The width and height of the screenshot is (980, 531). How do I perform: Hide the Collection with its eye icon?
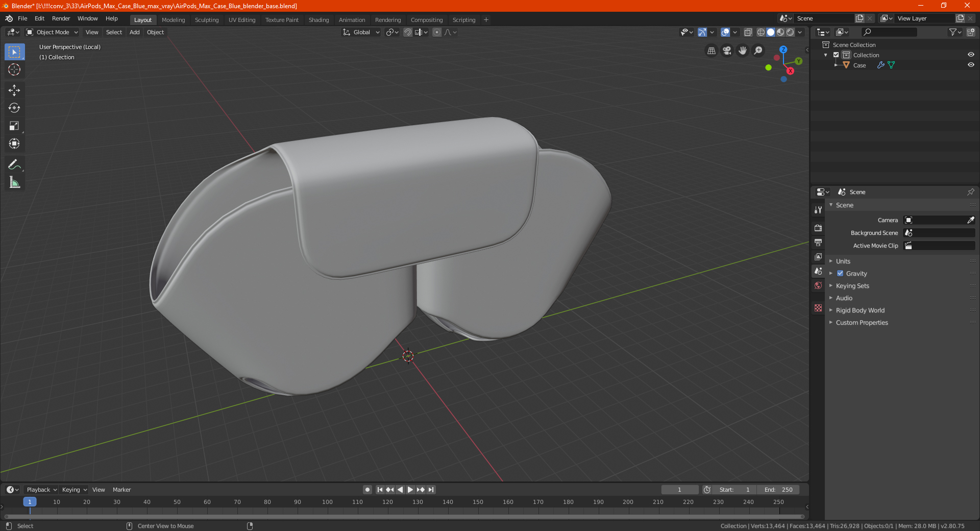point(971,55)
